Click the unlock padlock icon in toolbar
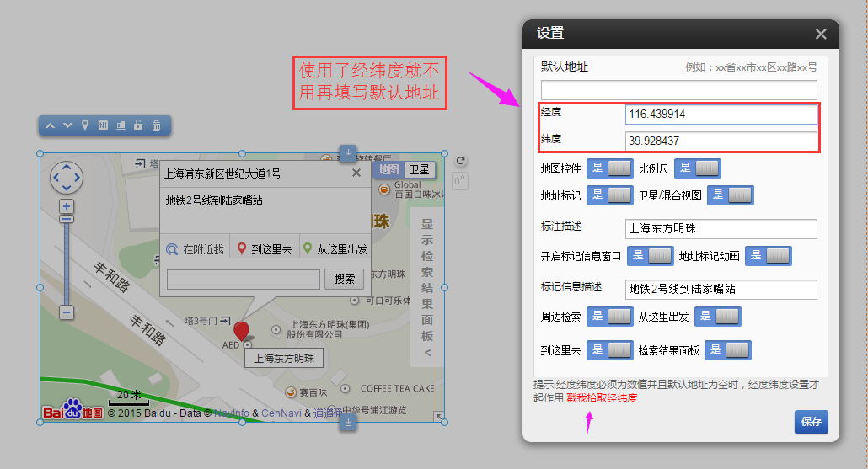 pos(138,125)
